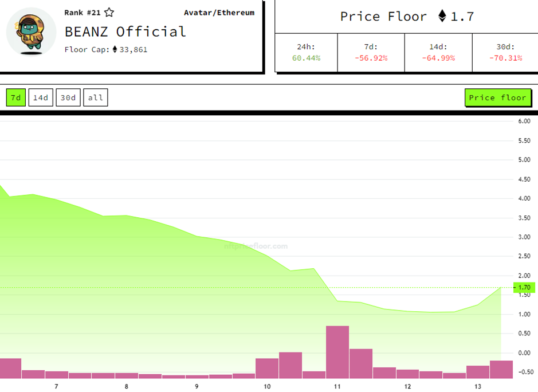This screenshot has width=538, height=392.
Task: Click the date label 10 on x-axis
Action: 267,386
